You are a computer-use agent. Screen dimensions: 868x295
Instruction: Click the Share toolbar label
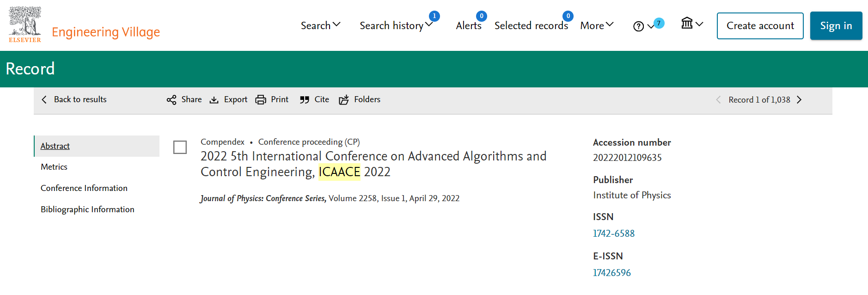(x=192, y=99)
